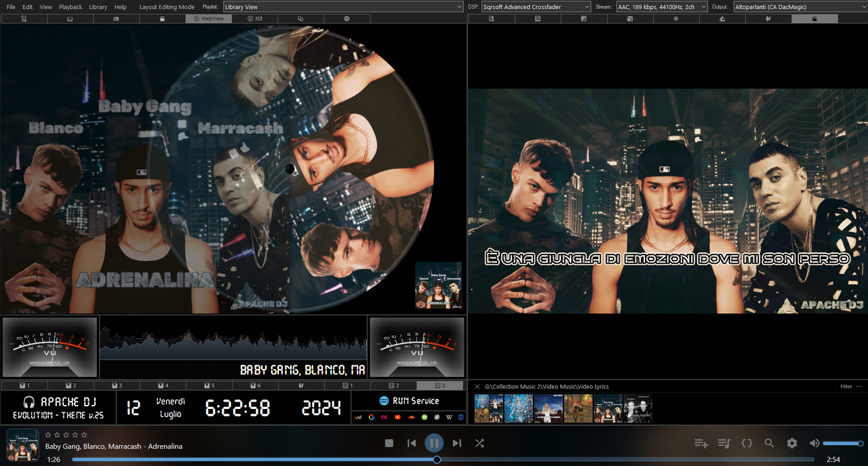Pause the current song
This screenshot has width=868, height=466.
click(434, 443)
